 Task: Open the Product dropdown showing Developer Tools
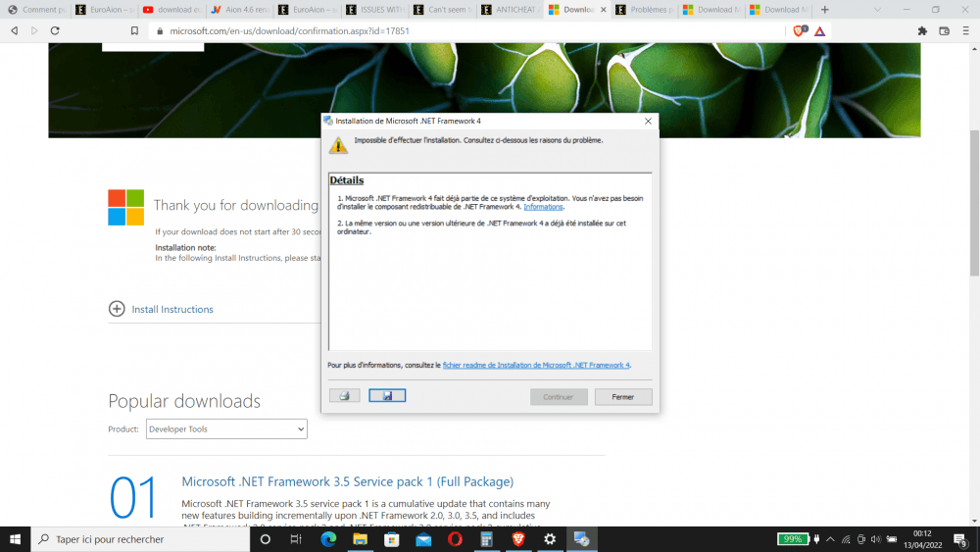(226, 428)
